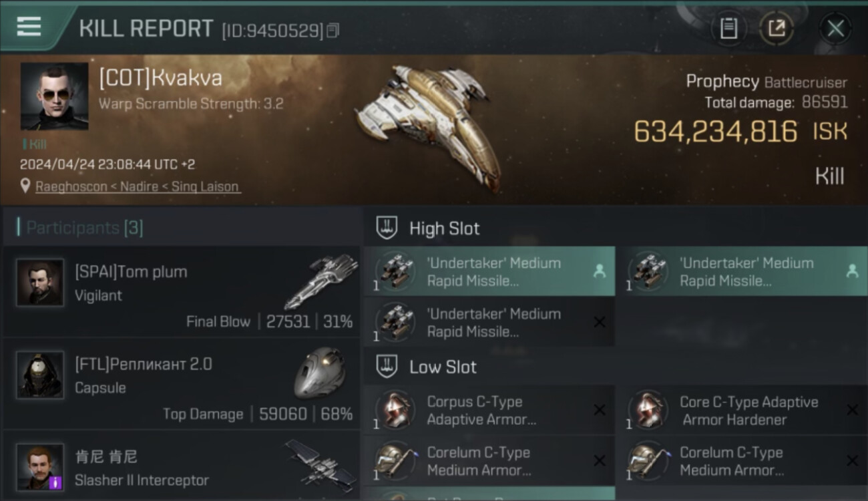
Task: Click the Corpus C-Type Adaptive Armor module
Action: pos(489,410)
